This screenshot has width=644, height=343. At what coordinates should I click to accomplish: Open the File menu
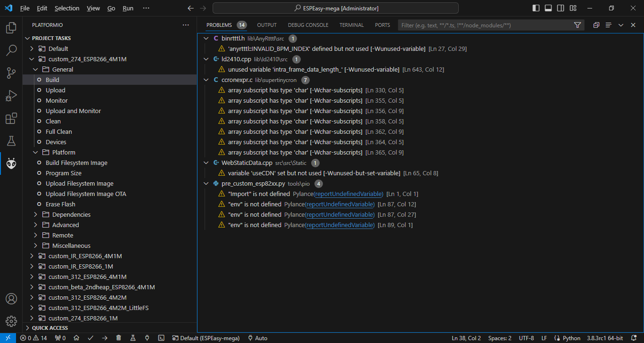(x=25, y=8)
